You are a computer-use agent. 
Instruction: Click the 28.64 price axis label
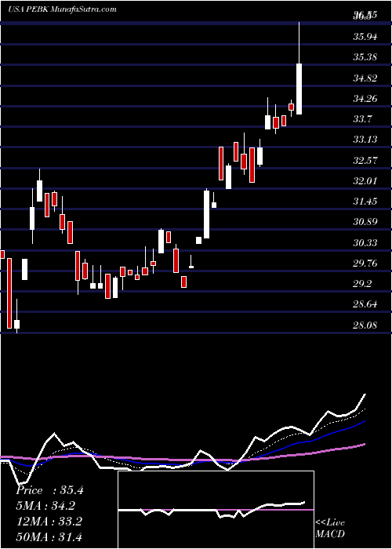pyautogui.click(x=365, y=304)
